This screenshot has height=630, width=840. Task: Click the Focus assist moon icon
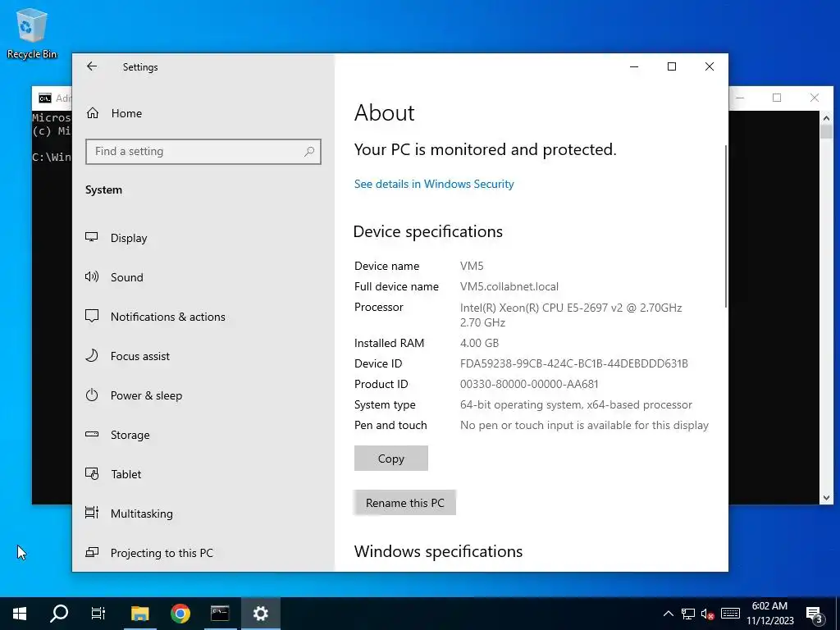[92, 356]
